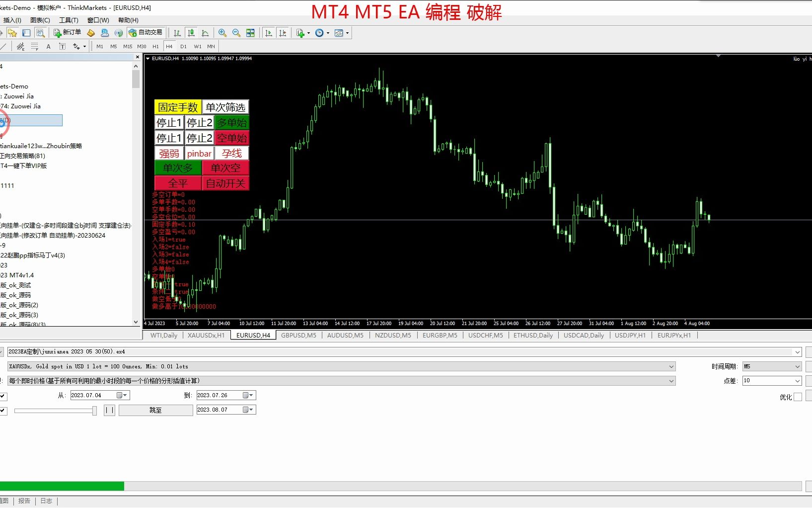Open the tick model dropdown
This screenshot has height=508, width=812.
tap(671, 381)
